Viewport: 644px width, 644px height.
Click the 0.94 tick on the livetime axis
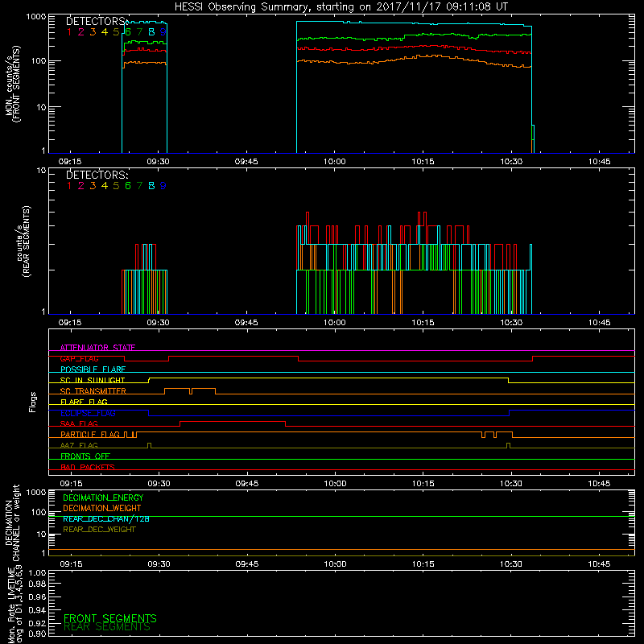coord(37,610)
